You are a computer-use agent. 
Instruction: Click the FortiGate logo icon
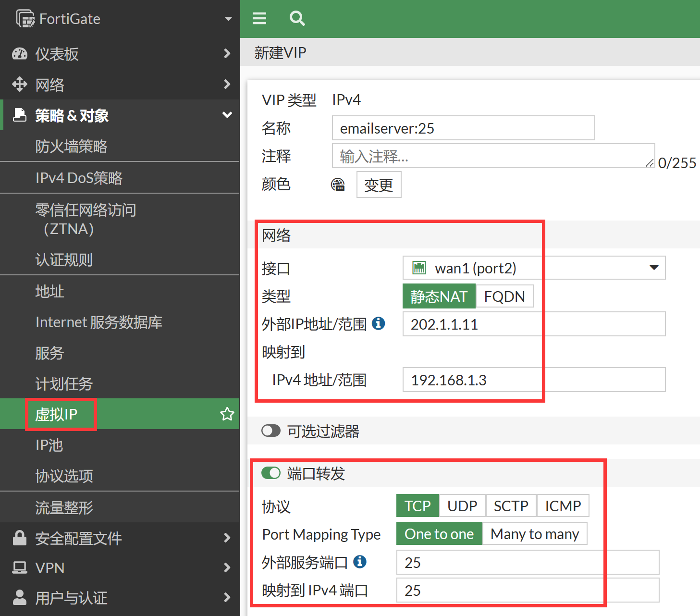pos(25,19)
